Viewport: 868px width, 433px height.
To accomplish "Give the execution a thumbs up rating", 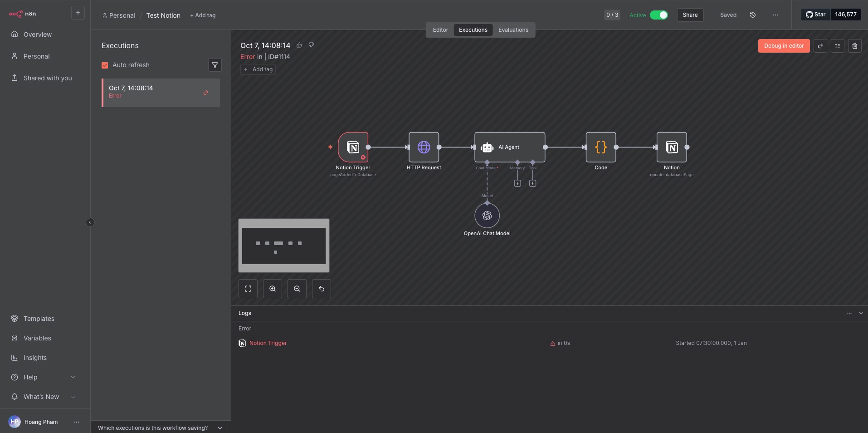I will tap(299, 45).
